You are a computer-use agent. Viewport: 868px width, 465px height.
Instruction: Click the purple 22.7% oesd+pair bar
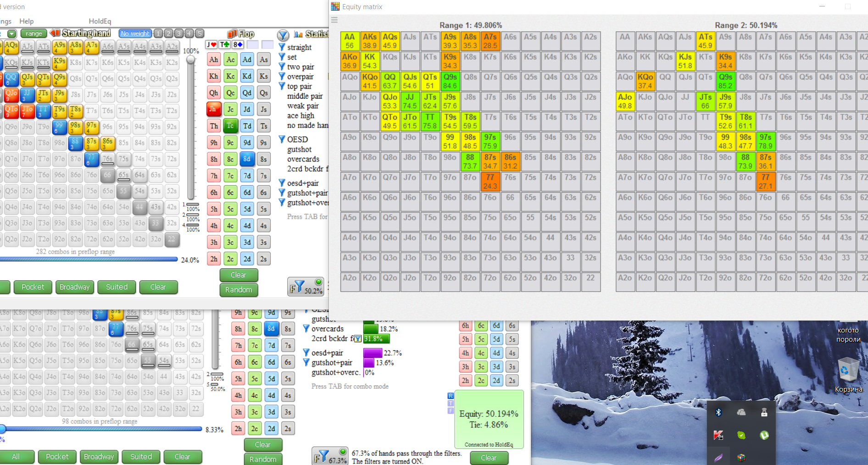pyautogui.click(x=373, y=353)
